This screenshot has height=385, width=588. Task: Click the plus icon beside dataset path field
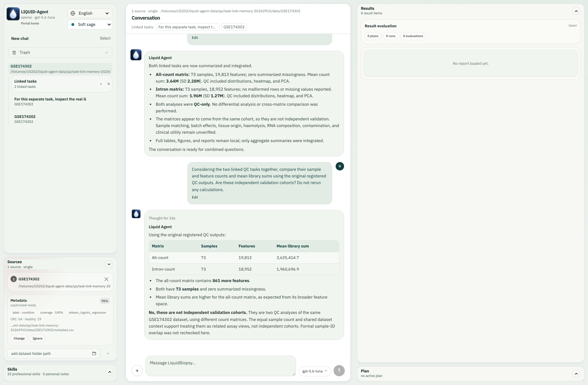[108, 353]
